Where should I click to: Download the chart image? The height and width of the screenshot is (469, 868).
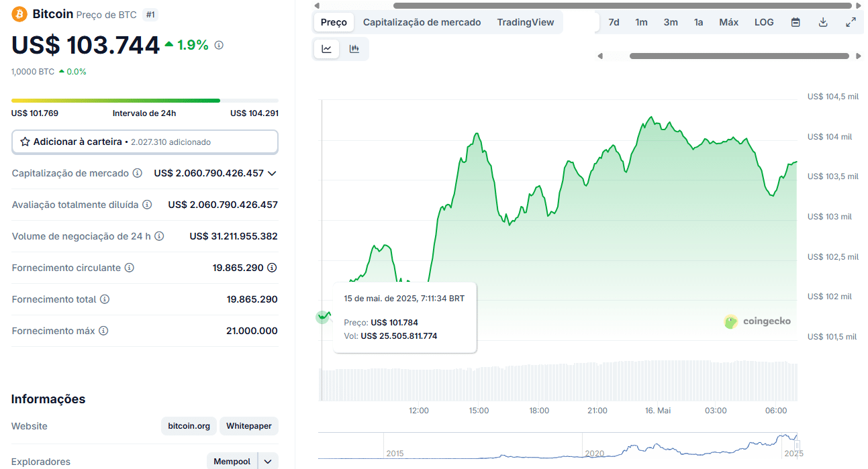point(822,22)
